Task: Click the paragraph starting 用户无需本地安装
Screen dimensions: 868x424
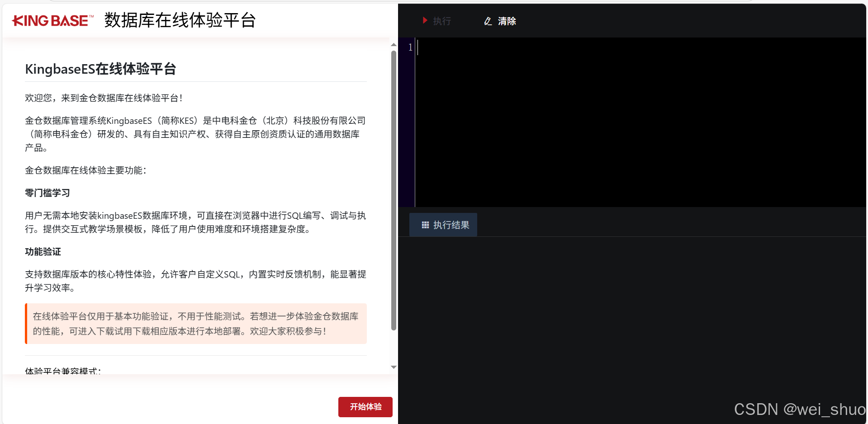Action: 195,222
